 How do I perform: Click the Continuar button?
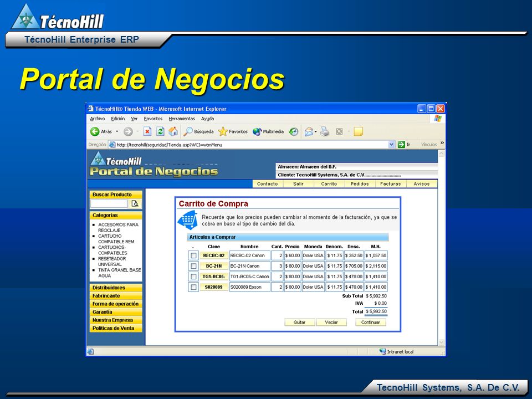[371, 323]
